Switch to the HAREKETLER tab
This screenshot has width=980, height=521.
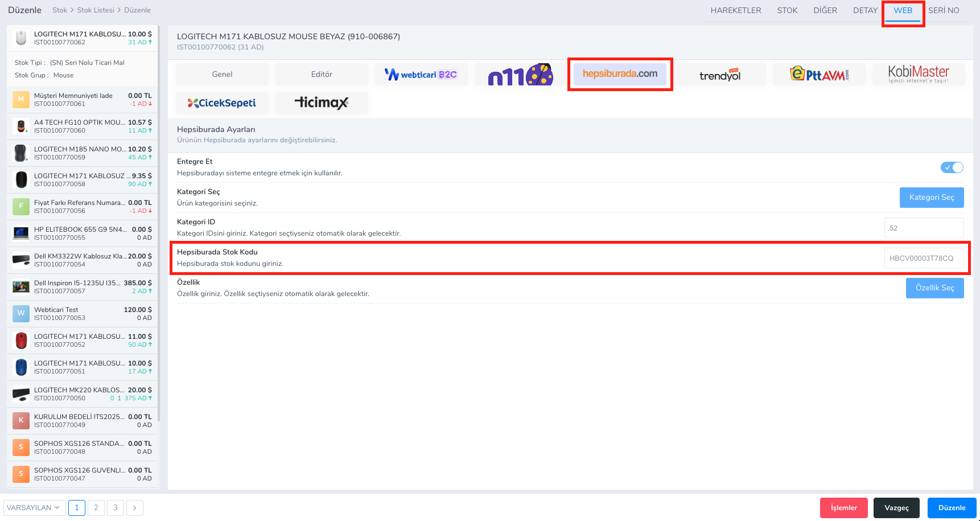[x=735, y=10]
